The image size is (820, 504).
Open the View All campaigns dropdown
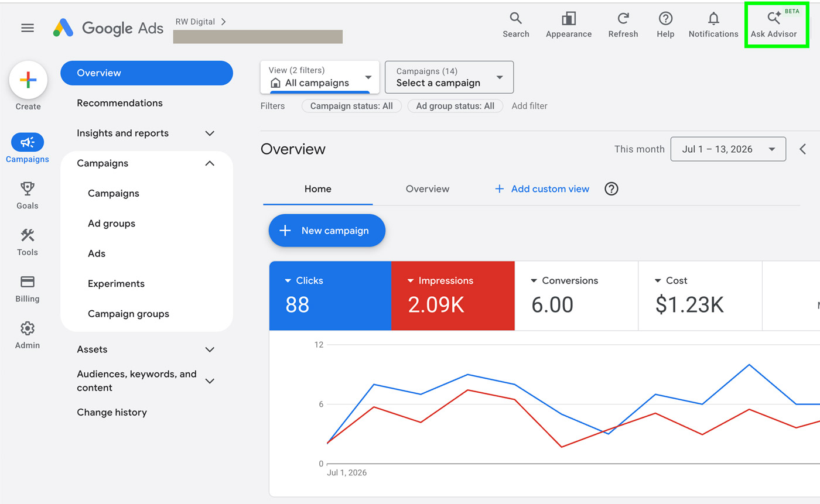pos(320,77)
